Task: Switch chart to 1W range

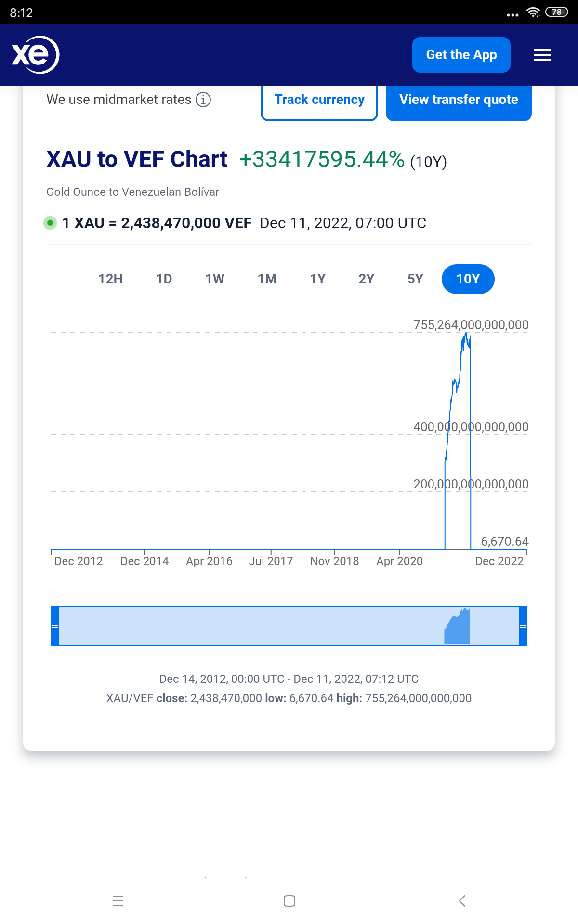Action: click(x=215, y=279)
